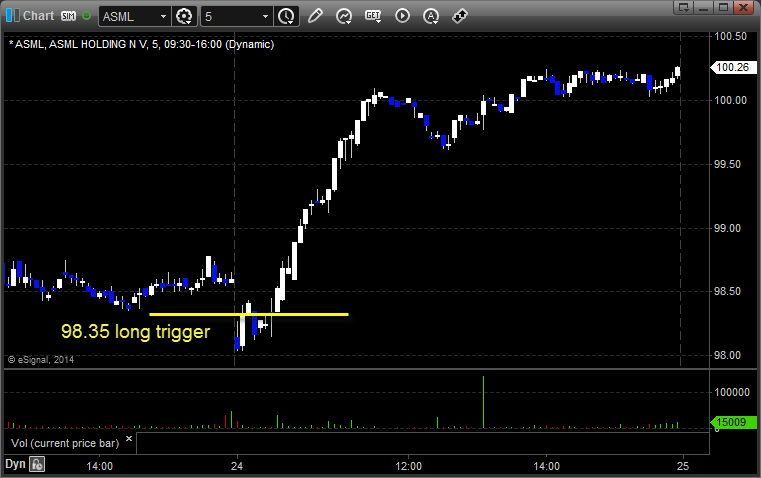761x478 pixels.
Task: Toggle the SIM simulated trading badge
Action: (68, 16)
